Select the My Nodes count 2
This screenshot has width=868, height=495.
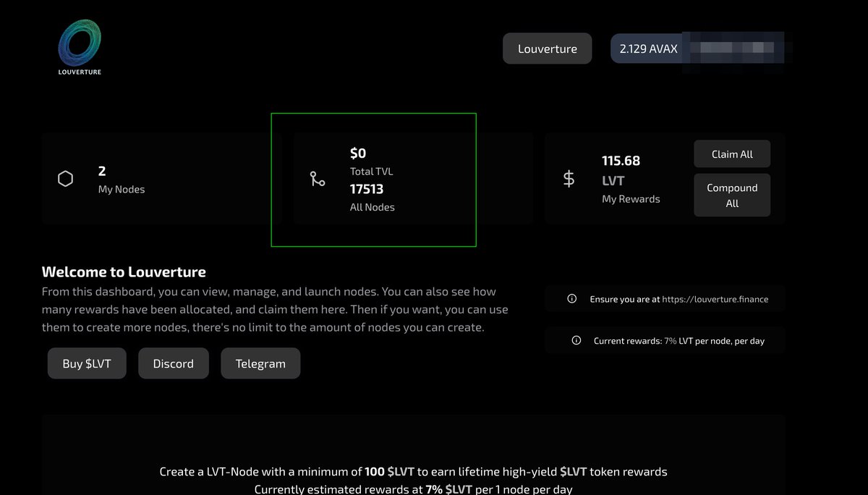(x=102, y=171)
